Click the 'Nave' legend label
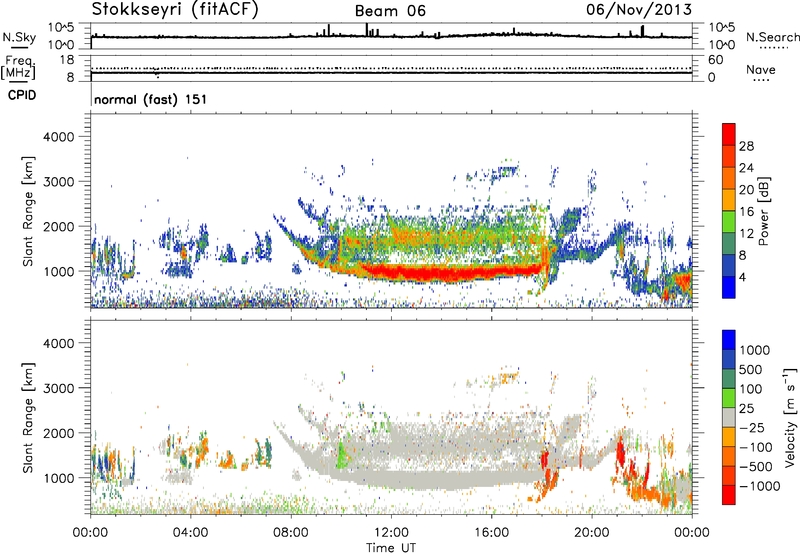Image resolution: width=800 pixels, height=554 pixels. 761,69
